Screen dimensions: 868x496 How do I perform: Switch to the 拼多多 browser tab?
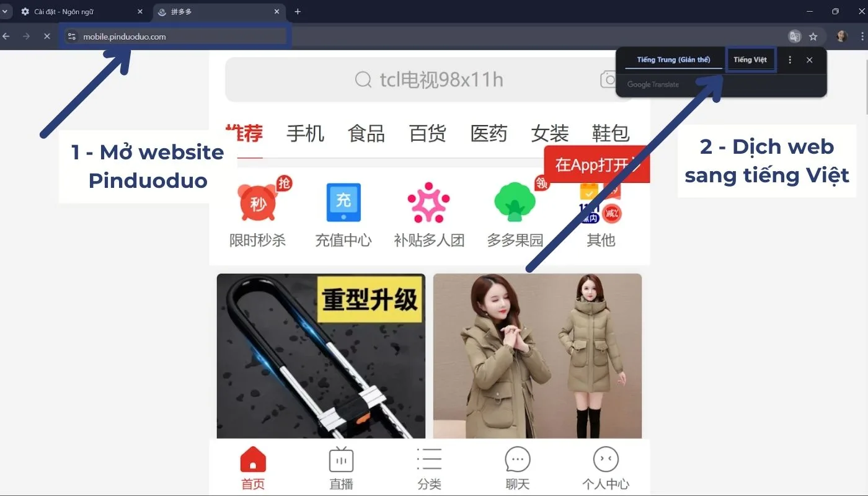click(x=220, y=12)
